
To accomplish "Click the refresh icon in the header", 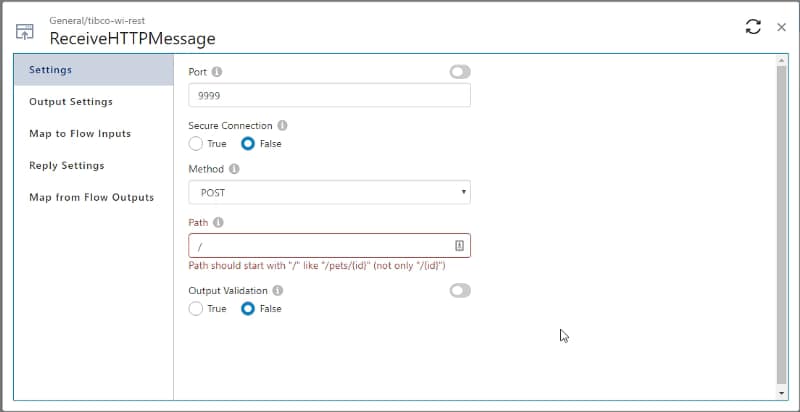I will (x=753, y=27).
